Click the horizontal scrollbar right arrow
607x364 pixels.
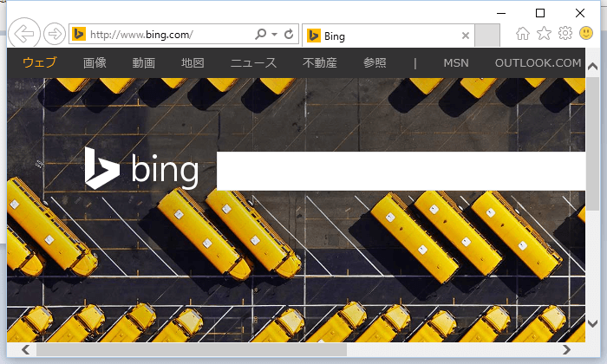click(x=566, y=349)
